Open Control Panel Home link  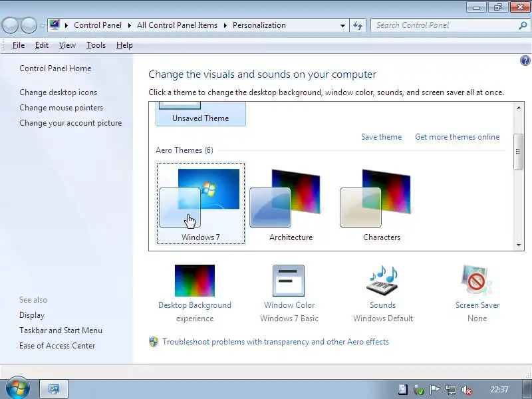pyautogui.click(x=55, y=68)
